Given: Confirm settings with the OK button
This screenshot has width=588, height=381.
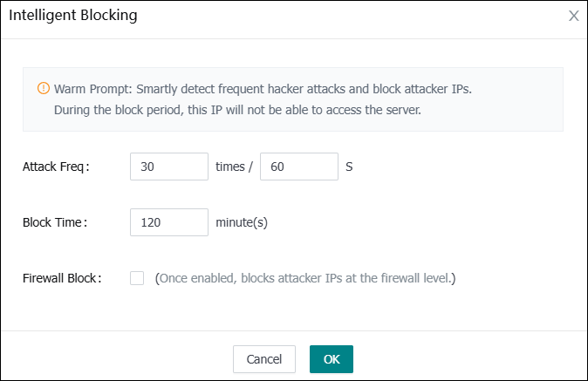Looking at the screenshot, I should (332, 359).
